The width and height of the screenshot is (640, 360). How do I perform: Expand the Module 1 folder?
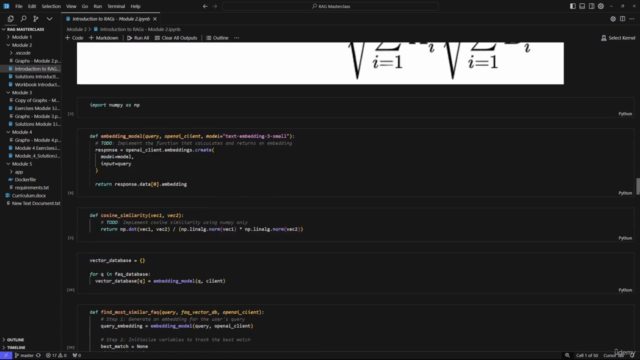tap(22, 37)
